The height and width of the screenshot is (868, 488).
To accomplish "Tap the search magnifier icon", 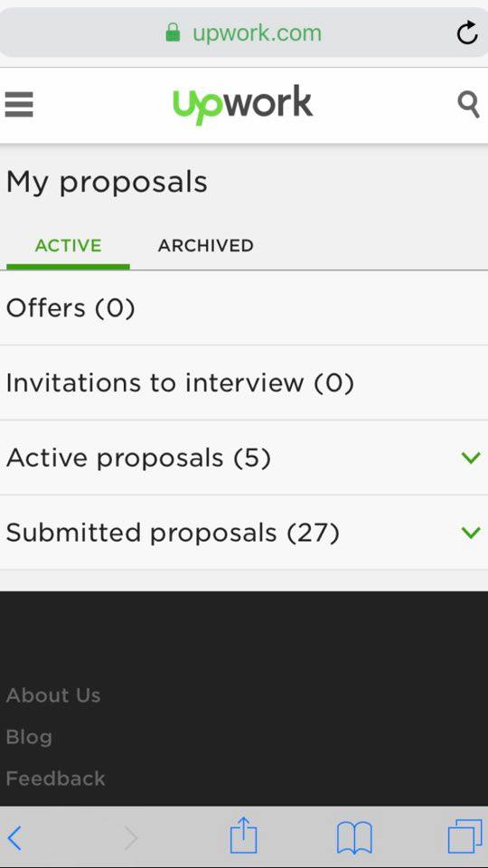I will point(468,105).
